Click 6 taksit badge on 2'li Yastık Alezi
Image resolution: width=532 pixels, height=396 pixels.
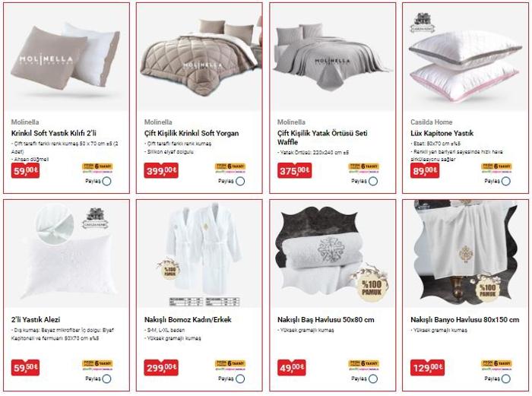point(97,365)
